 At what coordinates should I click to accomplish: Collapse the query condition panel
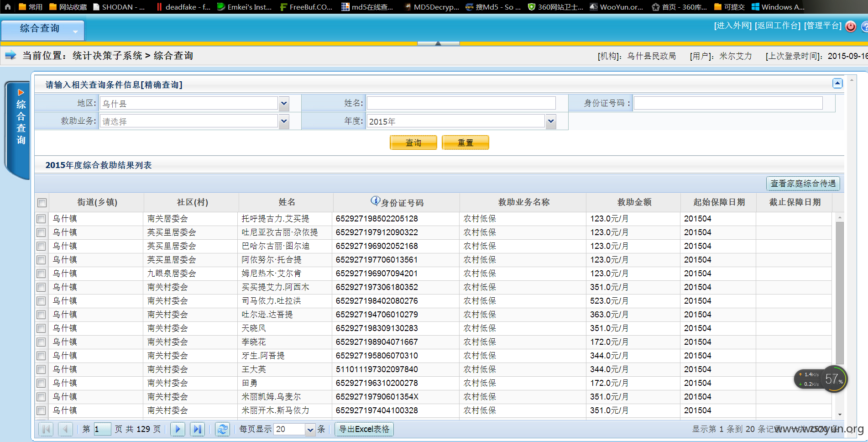[x=837, y=83]
